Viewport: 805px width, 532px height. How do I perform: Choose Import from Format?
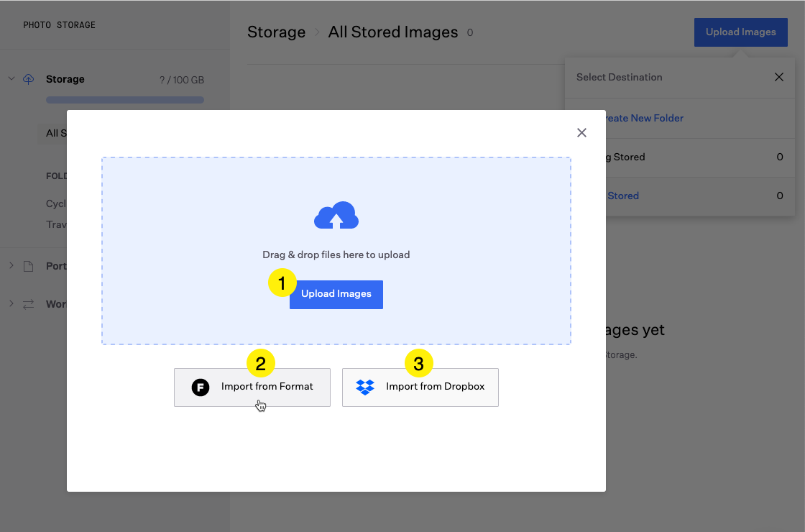click(252, 387)
